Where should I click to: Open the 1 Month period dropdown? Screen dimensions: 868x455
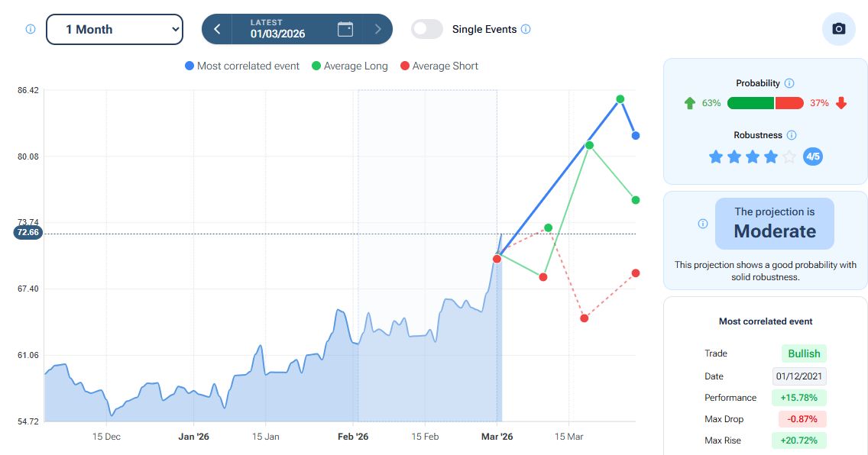click(115, 29)
